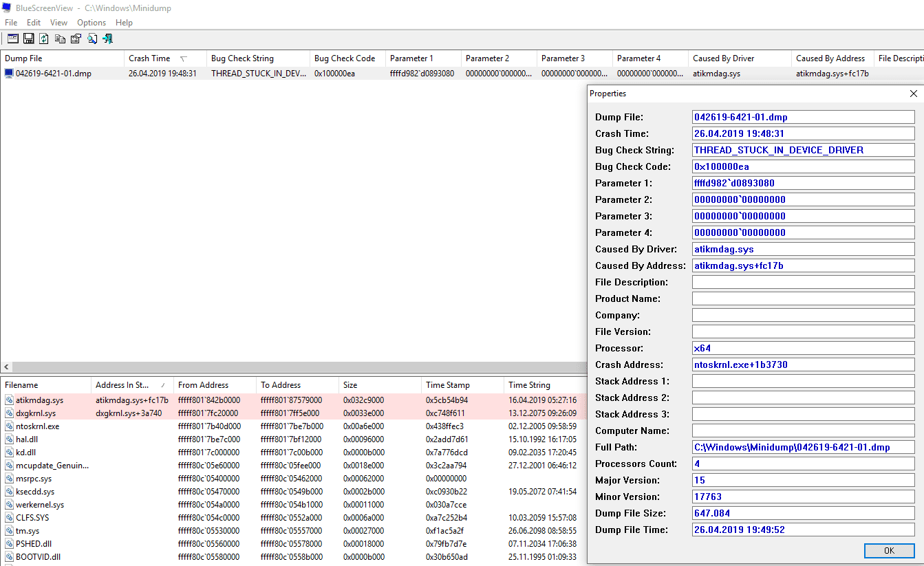
Task: Click the Find magnifier toolbar icon
Action: 92,39
